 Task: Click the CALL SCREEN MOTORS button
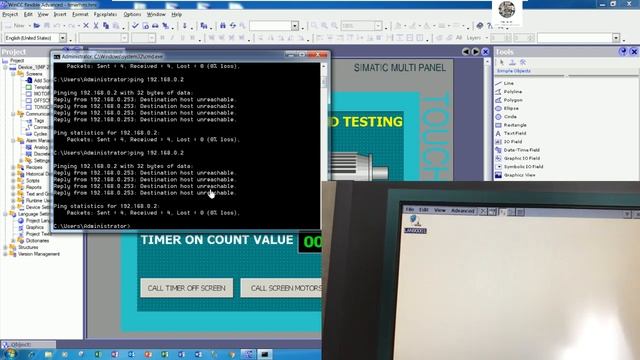(x=281, y=288)
